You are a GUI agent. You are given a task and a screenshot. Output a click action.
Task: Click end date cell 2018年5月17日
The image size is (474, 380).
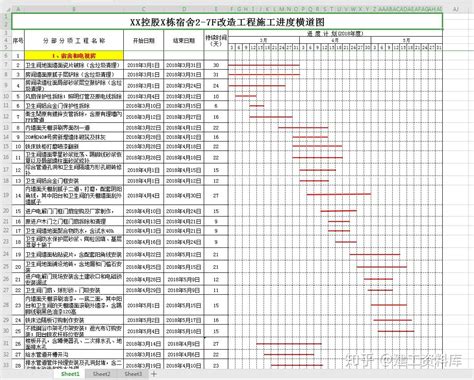point(184,320)
